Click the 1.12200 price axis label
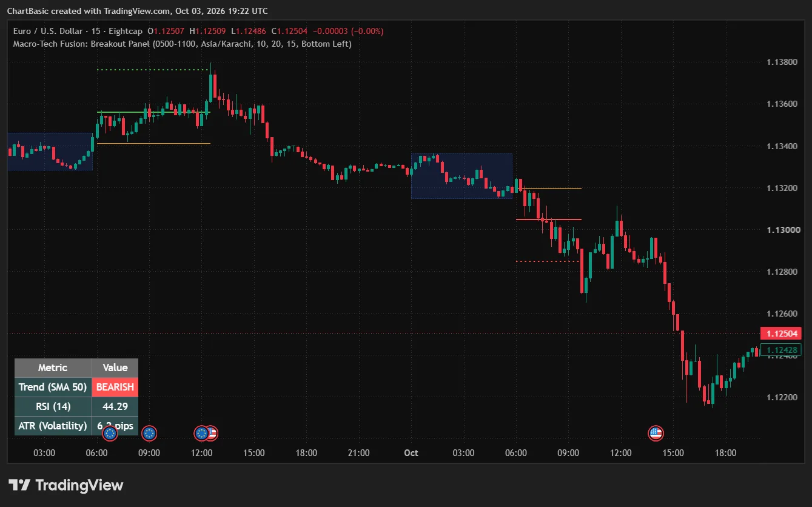The width and height of the screenshot is (812, 507). (x=781, y=397)
